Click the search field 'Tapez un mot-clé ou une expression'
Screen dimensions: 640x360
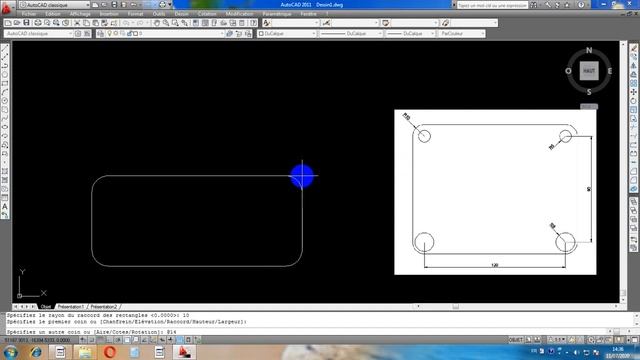tap(492, 5)
